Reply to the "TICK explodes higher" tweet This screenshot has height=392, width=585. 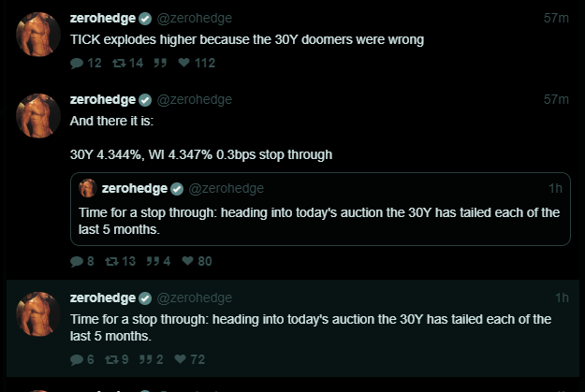pos(77,64)
